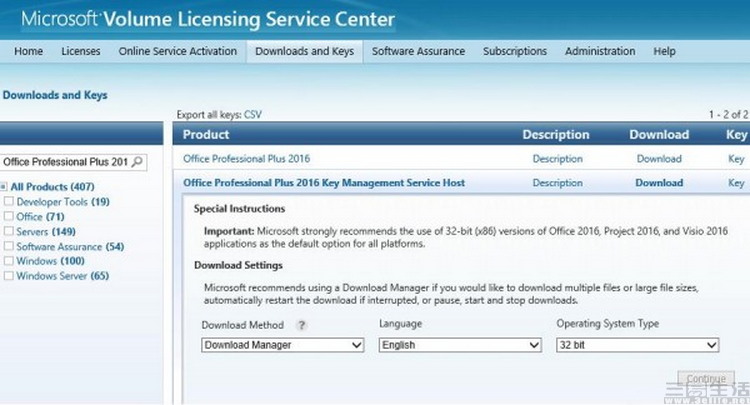Click the Download Method help question mark
Screen dimensions: 750x405
[x=301, y=326]
